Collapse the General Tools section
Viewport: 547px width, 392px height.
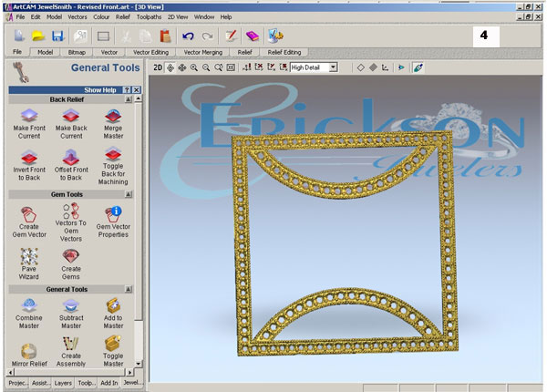(129, 289)
